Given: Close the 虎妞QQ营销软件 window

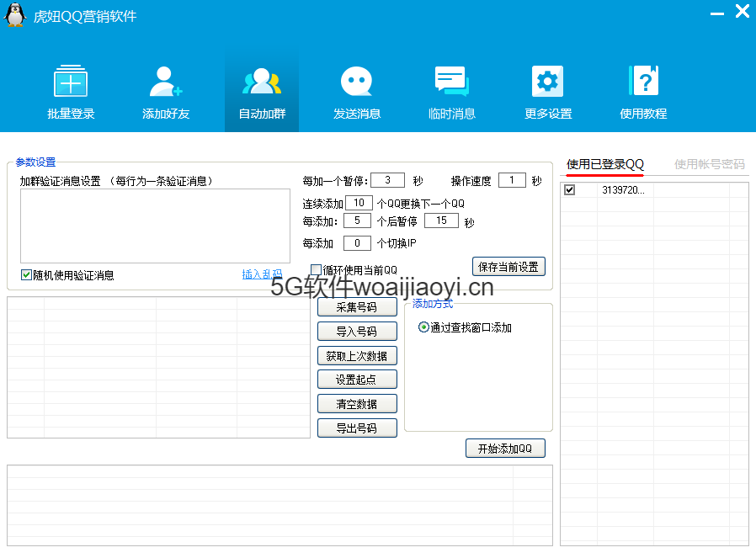Looking at the screenshot, I should click(x=742, y=11).
